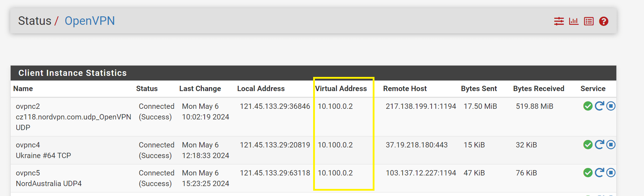The height and width of the screenshot is (196, 644).
Task: Restart the ovpnc4 Ukraine #64 service
Action: tap(599, 145)
